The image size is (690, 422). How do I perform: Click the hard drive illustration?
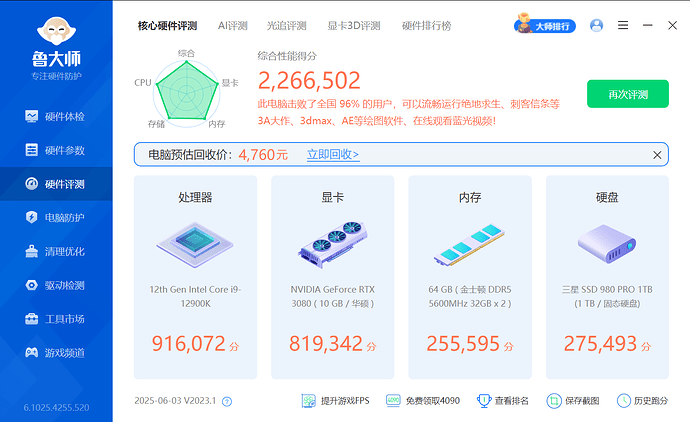[607, 244]
